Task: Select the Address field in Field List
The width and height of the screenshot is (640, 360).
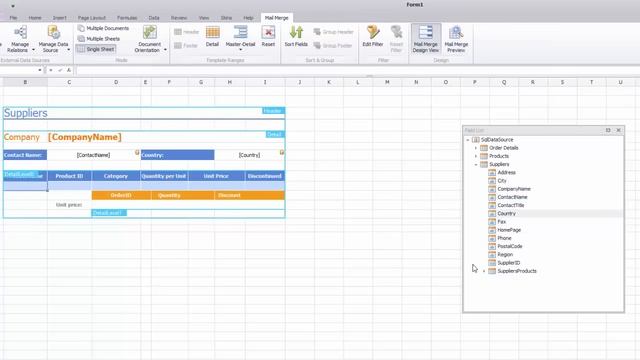Action: tap(506, 172)
